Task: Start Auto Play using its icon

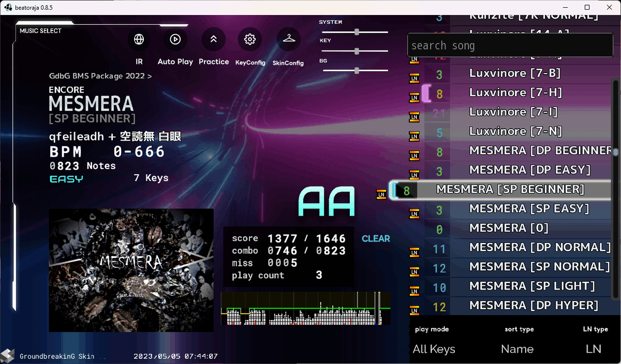Action: point(175,39)
